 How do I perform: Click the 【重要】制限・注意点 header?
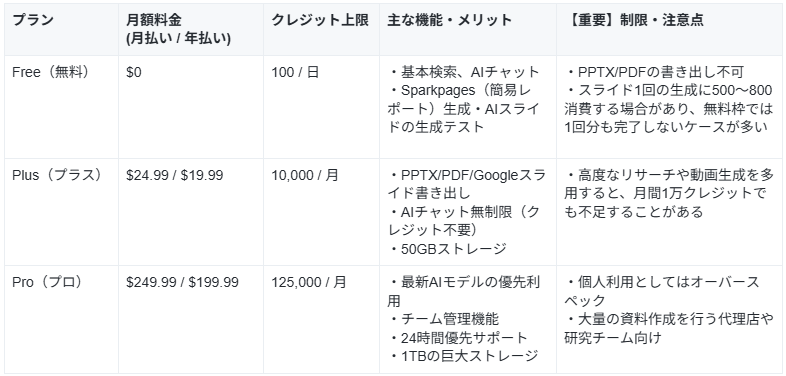pyautogui.click(x=634, y=20)
